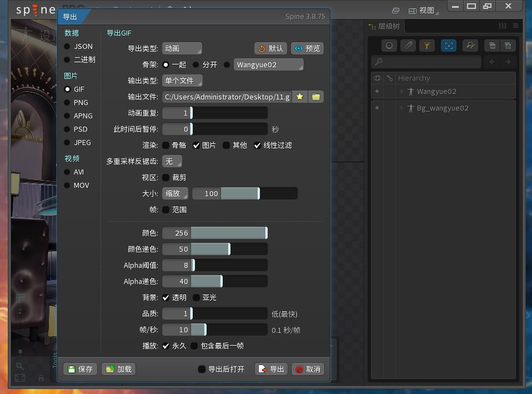Click the expand all tree icon

508,46
